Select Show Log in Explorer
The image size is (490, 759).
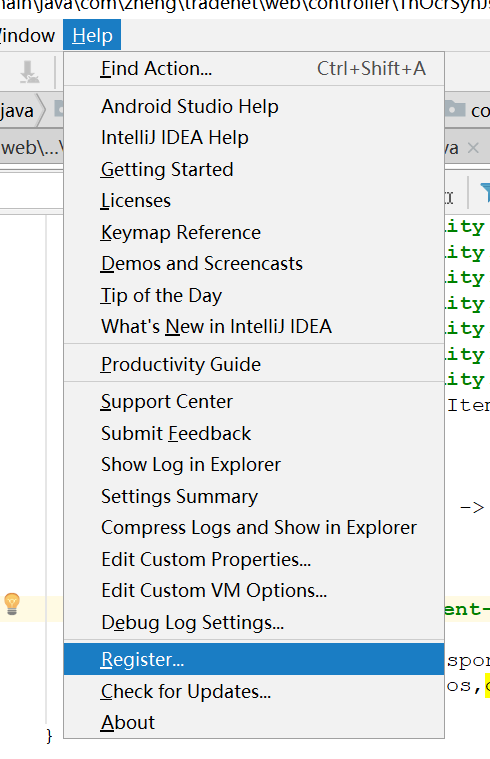point(254,465)
